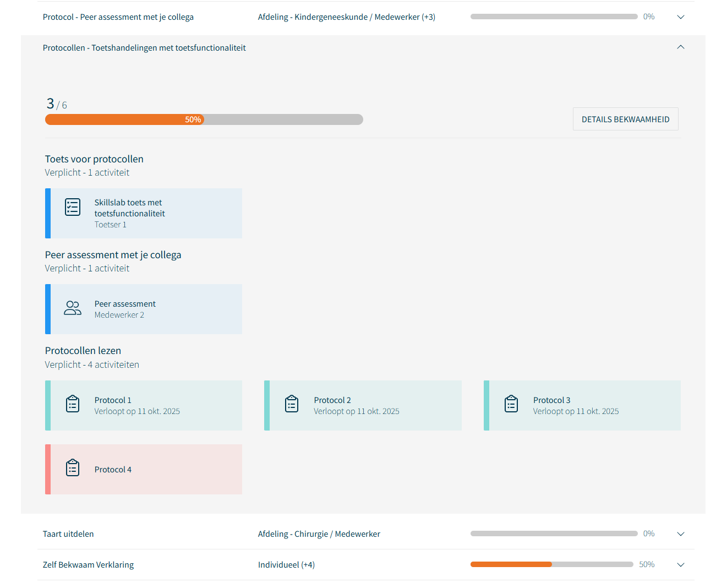Click the 'Peer assessment met je collega' heading
727x588 pixels.
point(113,255)
